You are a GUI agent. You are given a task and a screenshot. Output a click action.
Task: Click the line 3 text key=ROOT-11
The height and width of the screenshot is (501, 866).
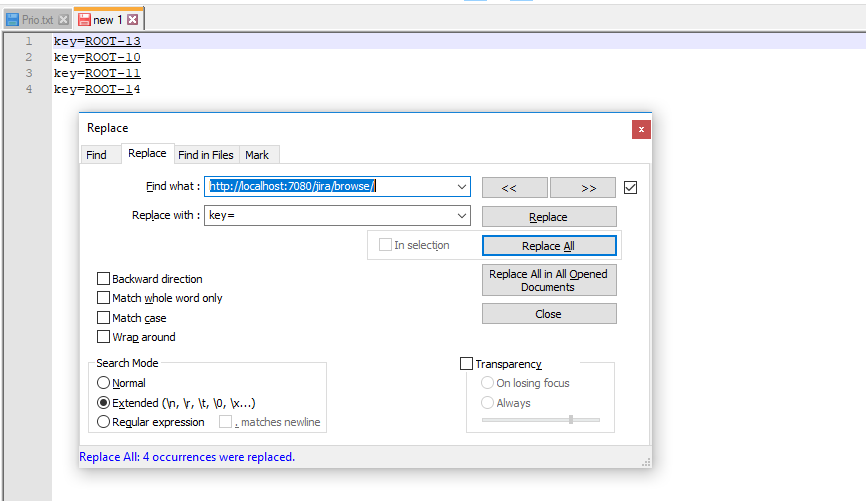point(97,73)
